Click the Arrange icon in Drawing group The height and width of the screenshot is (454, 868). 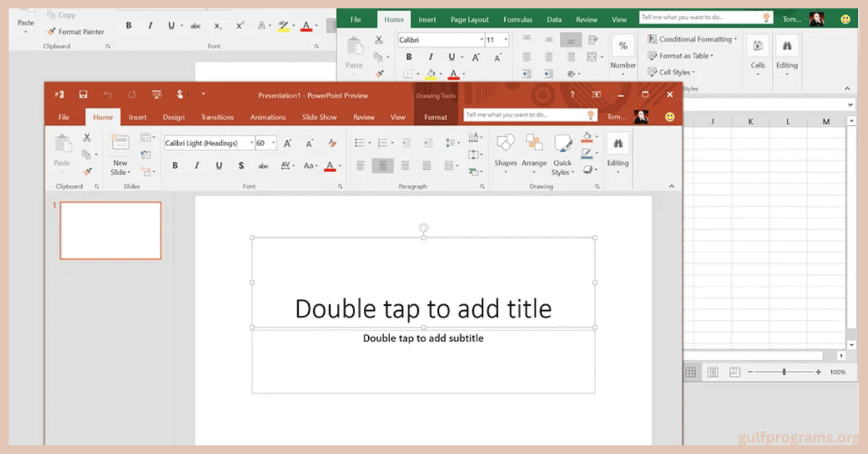[x=534, y=144]
